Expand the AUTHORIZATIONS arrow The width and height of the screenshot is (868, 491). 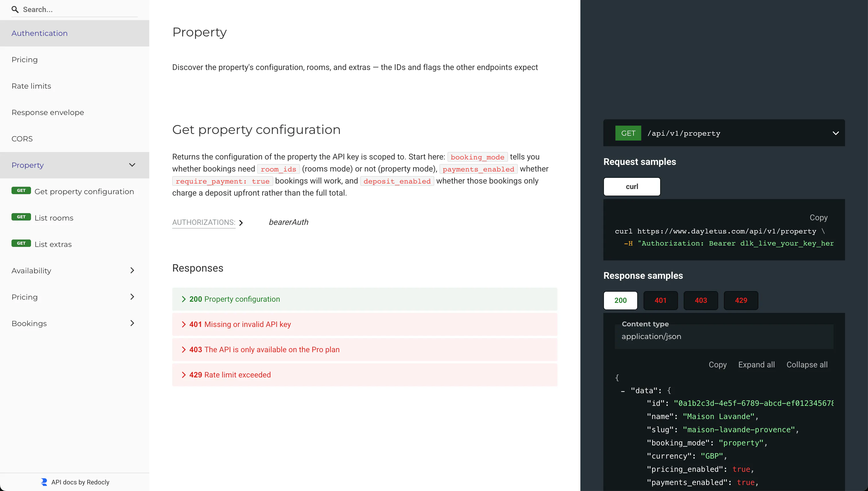[241, 223]
